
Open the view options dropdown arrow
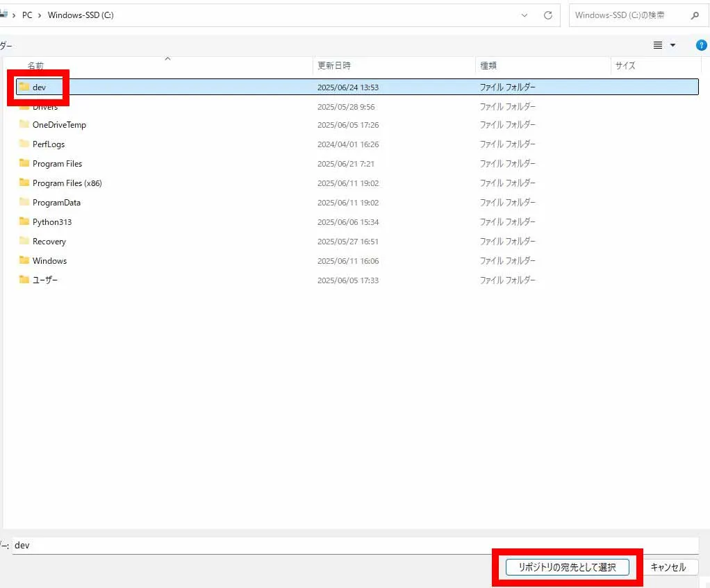(672, 45)
